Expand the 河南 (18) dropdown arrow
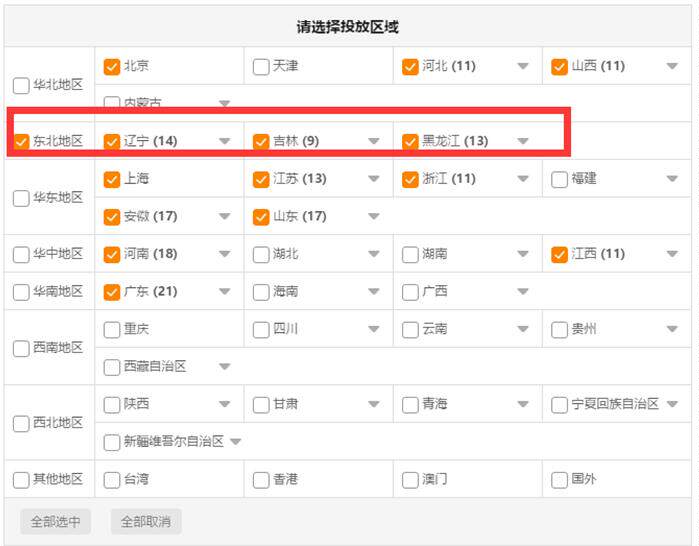This screenshot has width=699, height=546. coord(224,255)
